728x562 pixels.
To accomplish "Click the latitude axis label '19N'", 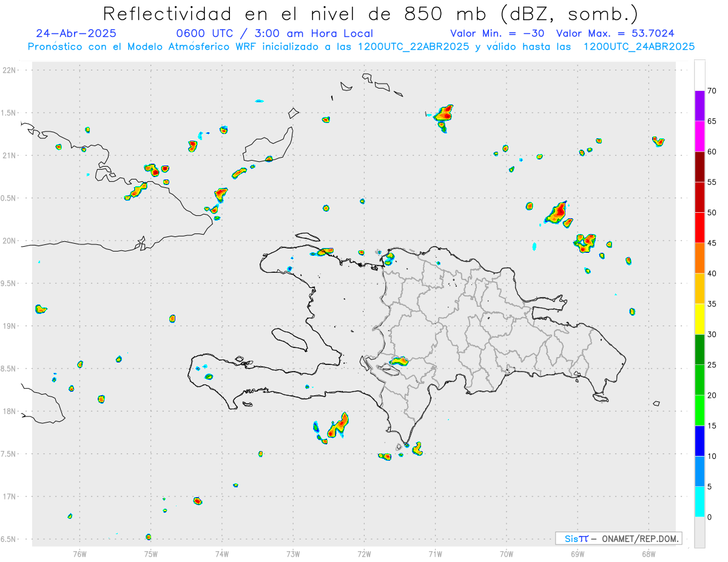I will 9,326.
